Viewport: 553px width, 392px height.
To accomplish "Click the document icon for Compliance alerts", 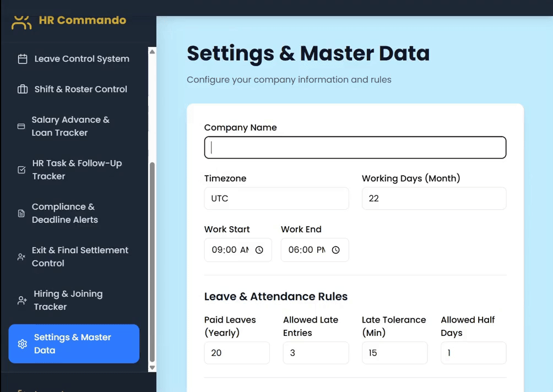I will pyautogui.click(x=21, y=213).
